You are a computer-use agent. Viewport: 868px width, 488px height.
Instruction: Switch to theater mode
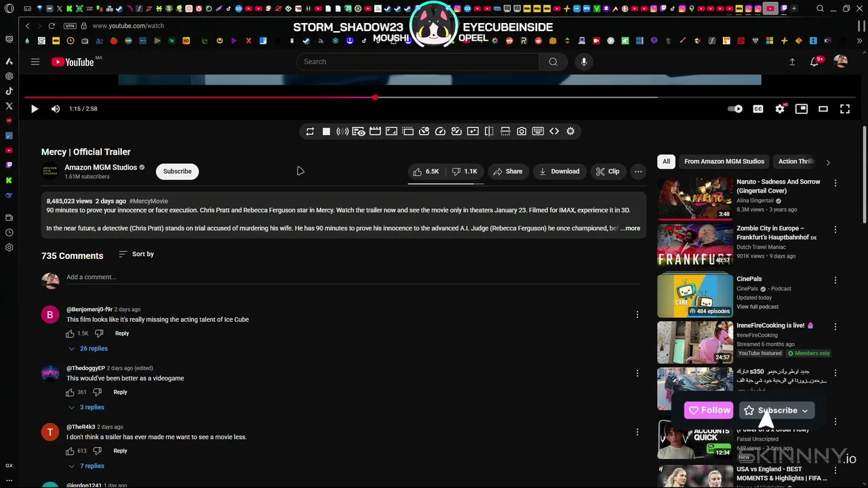point(823,108)
